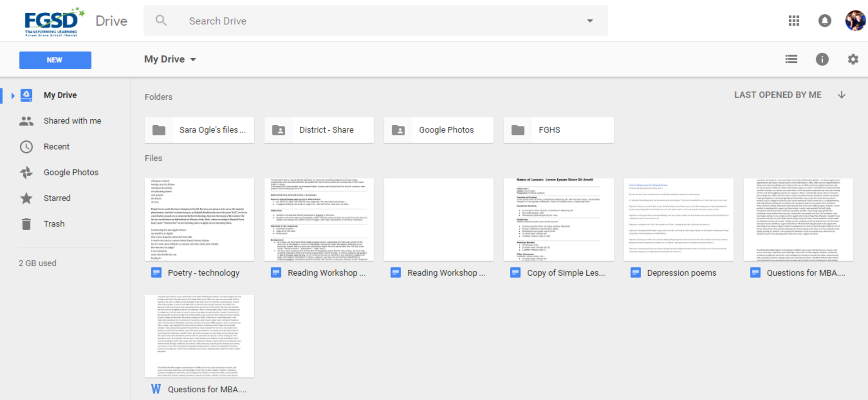Open the view details info icon

click(x=822, y=59)
